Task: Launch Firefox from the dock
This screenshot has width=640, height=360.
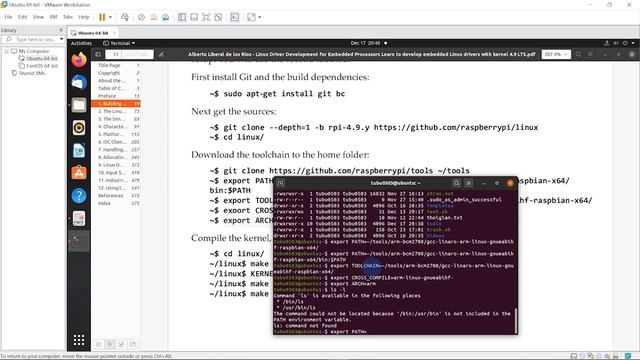Action: pos(79,60)
